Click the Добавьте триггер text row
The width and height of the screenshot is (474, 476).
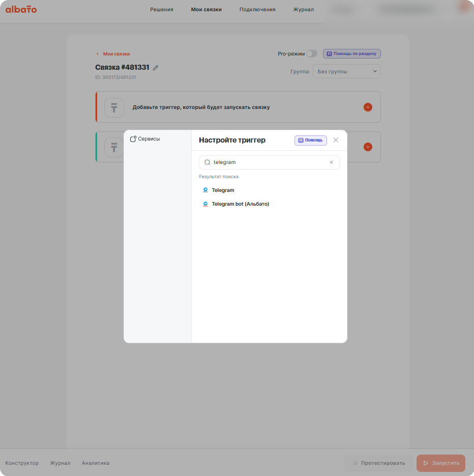click(x=238, y=107)
